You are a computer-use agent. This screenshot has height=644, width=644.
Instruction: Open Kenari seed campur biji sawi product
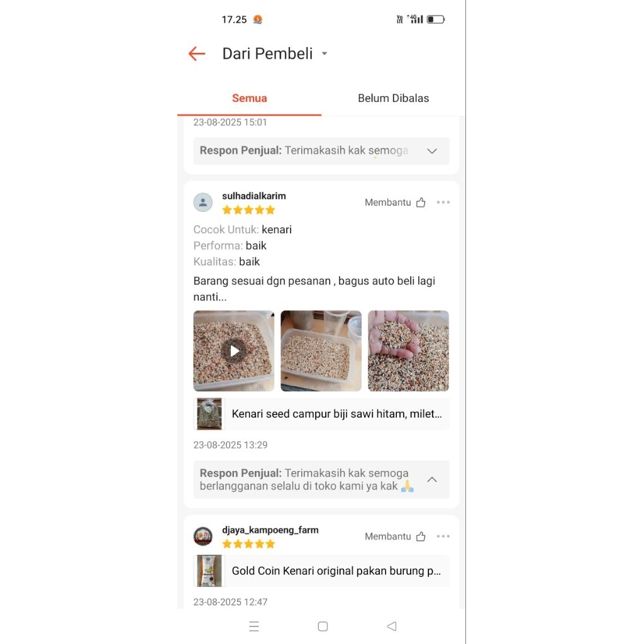(x=321, y=414)
